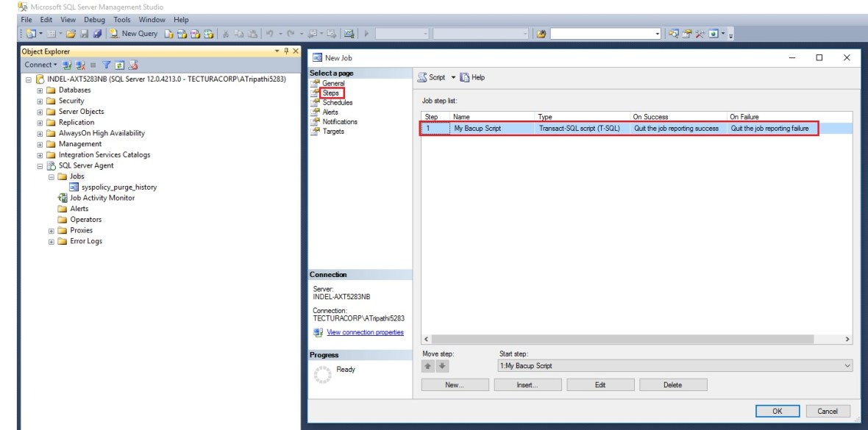This screenshot has height=430, width=868.
Task: Expand the Databases tree node
Action: click(40, 90)
